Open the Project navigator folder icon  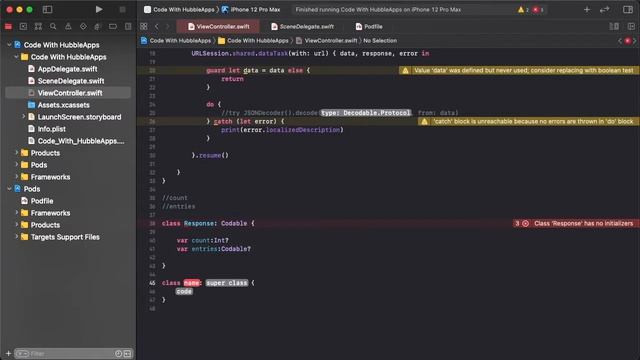pos(8,27)
